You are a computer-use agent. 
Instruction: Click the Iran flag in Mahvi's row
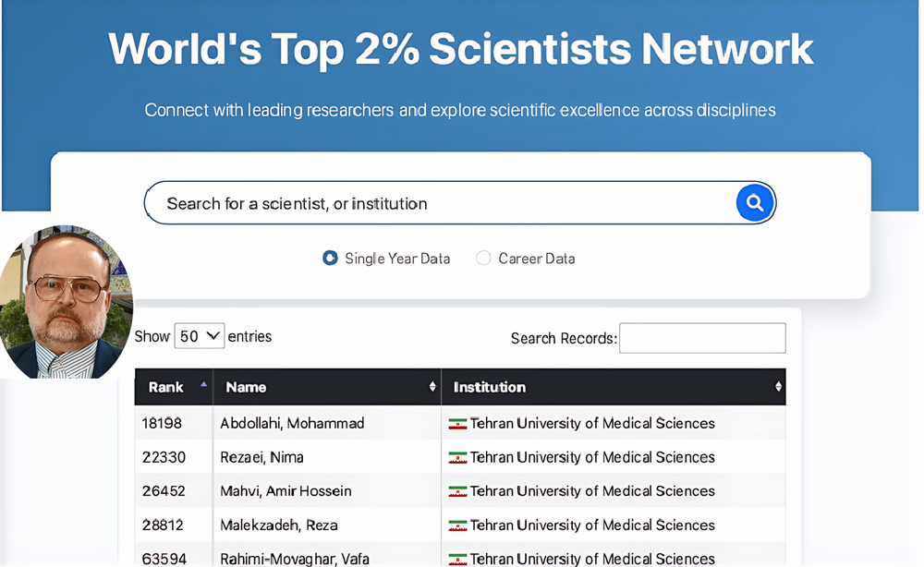pyautogui.click(x=457, y=491)
